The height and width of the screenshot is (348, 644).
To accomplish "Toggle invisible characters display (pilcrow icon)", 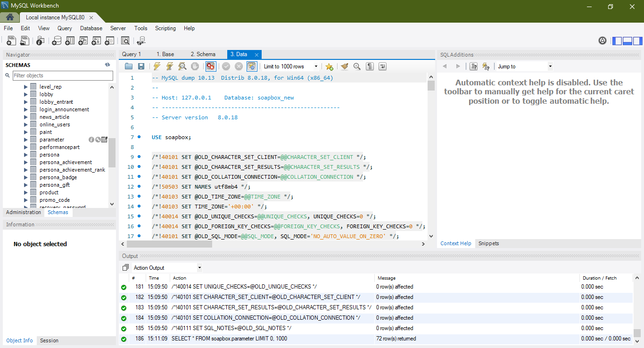I will (370, 66).
